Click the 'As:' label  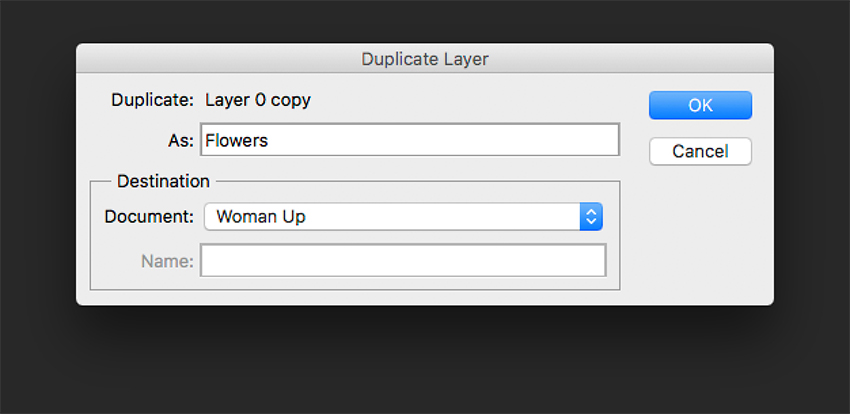pyautogui.click(x=181, y=141)
